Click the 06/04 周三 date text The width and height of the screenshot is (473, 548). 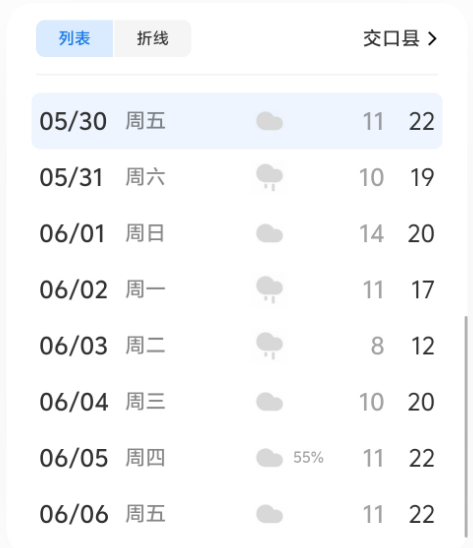point(102,402)
